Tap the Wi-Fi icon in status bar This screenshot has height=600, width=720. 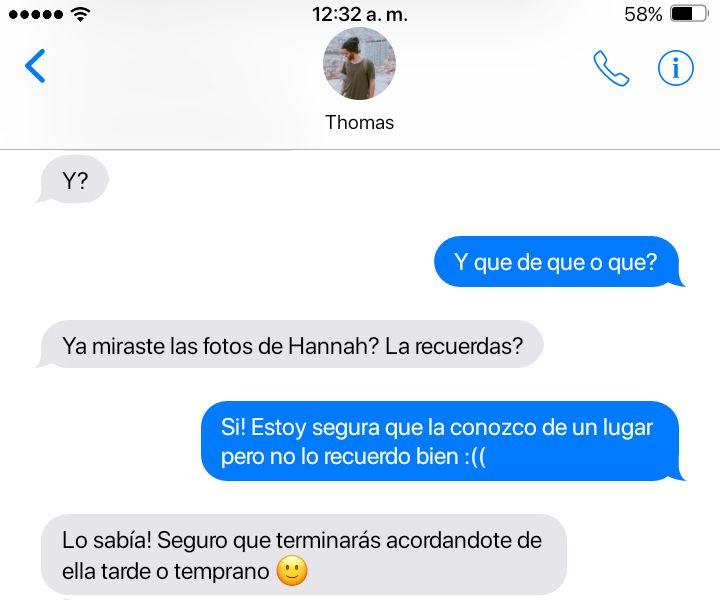click(80, 15)
